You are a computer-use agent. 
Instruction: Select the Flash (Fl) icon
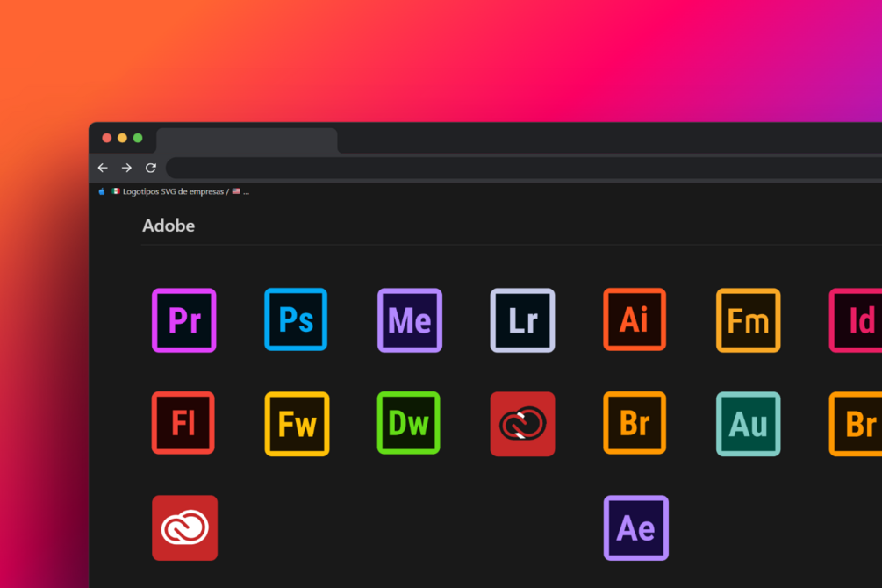click(x=183, y=423)
